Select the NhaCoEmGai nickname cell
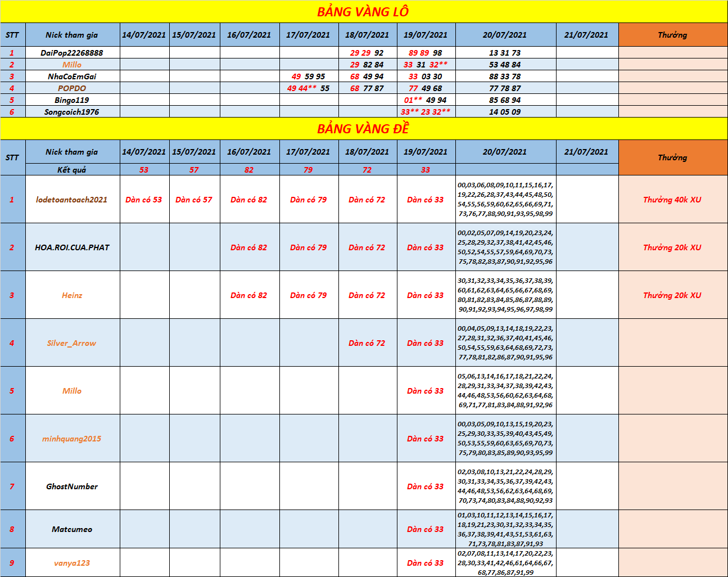Screen dimensions: 728x577 coord(72,76)
